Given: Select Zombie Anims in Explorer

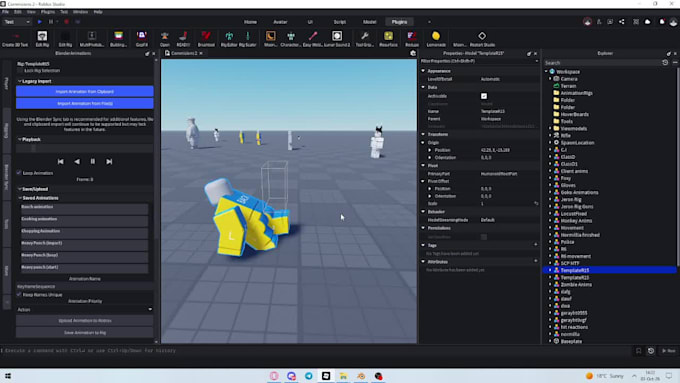Looking at the screenshot, I should click(x=576, y=285).
